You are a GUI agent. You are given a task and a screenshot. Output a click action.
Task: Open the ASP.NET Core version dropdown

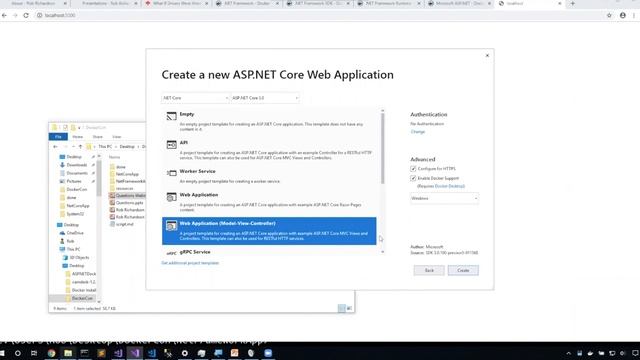coord(265,98)
